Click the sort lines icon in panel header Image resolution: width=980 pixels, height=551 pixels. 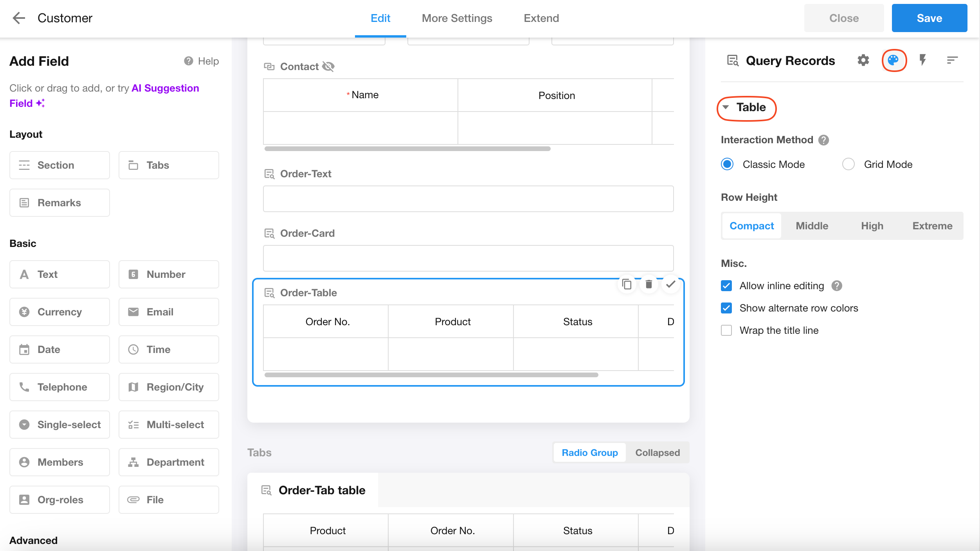coord(952,60)
